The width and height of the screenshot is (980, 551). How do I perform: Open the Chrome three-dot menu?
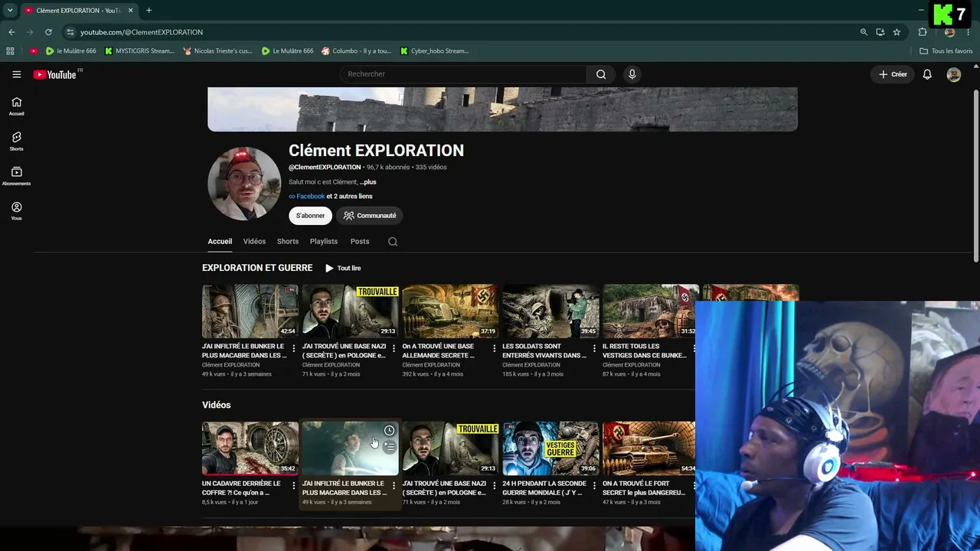(x=968, y=32)
